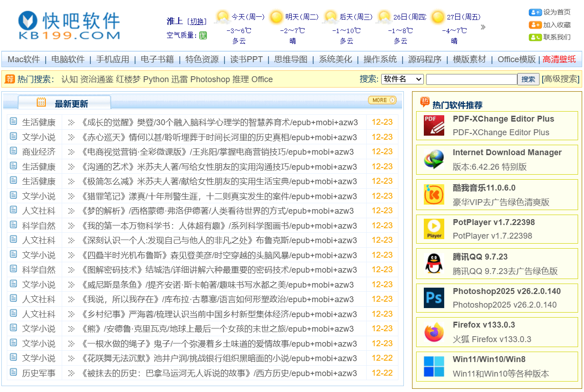Click the PDF-XChange Editor Plus icon
The height and width of the screenshot is (392, 584).
tap(434, 125)
